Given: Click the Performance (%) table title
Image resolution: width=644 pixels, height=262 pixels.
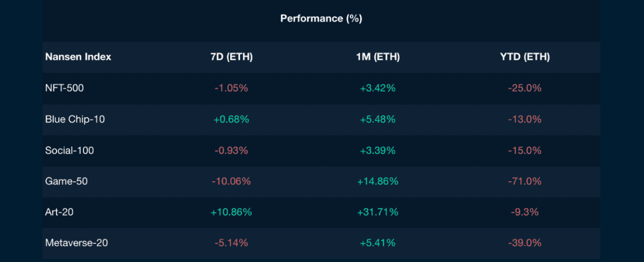Looking at the screenshot, I should point(321,19).
